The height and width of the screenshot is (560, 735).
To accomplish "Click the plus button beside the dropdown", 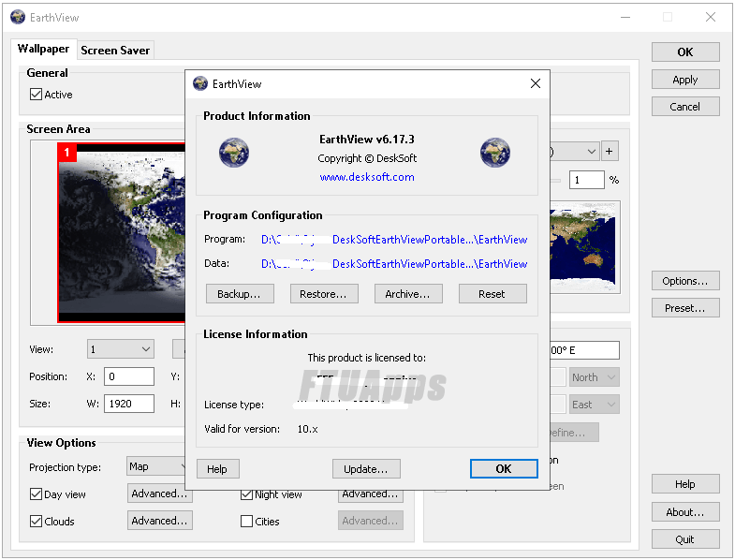I will 609,151.
